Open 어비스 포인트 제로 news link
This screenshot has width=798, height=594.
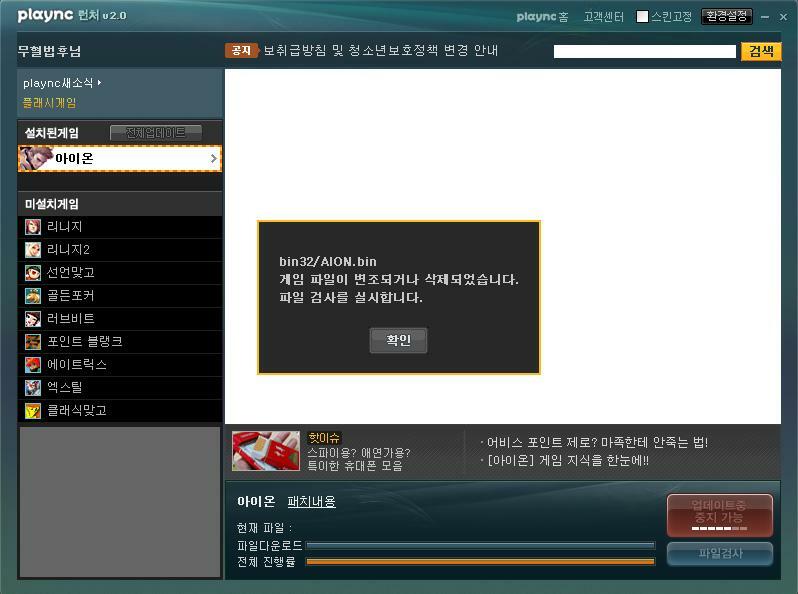coord(597,442)
